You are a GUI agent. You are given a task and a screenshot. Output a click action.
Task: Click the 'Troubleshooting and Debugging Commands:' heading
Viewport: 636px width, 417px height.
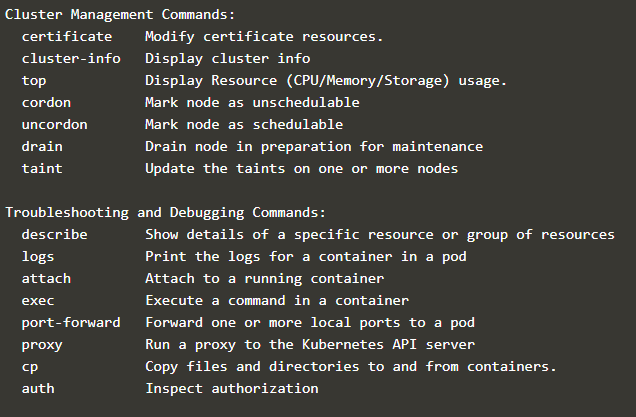(x=165, y=212)
